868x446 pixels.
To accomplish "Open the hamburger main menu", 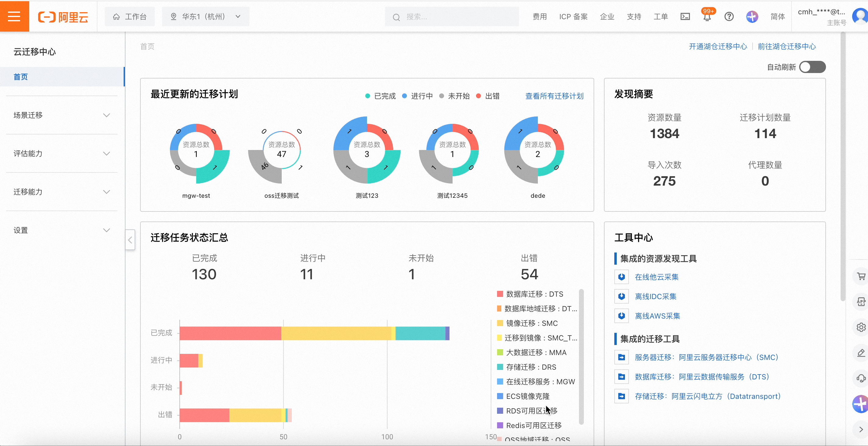I will (x=14, y=16).
